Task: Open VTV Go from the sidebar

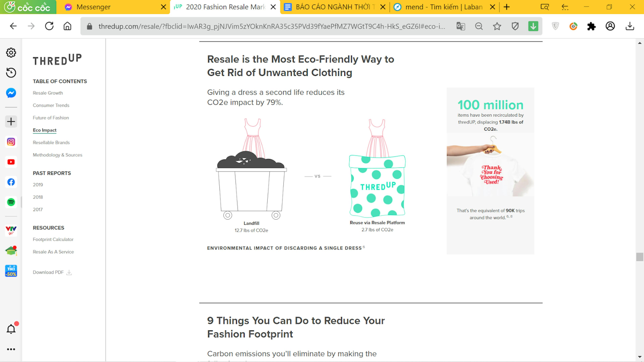Action: click(11, 231)
